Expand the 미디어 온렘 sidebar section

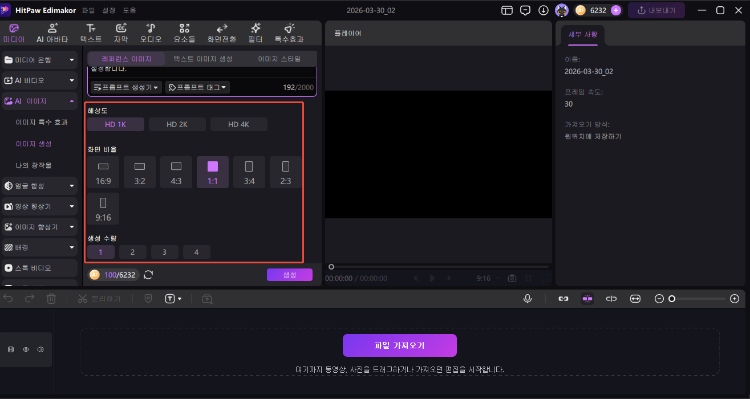tap(40, 60)
